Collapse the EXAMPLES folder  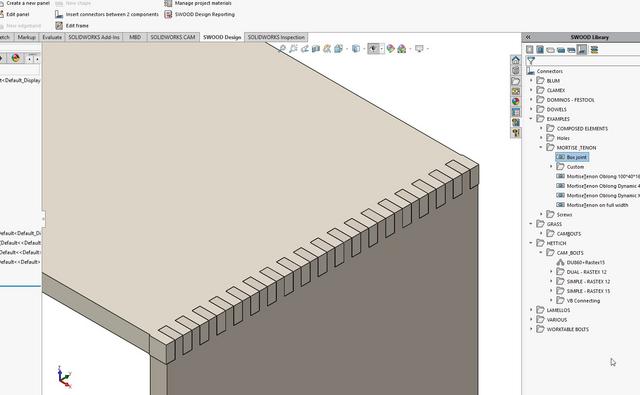(x=531, y=119)
